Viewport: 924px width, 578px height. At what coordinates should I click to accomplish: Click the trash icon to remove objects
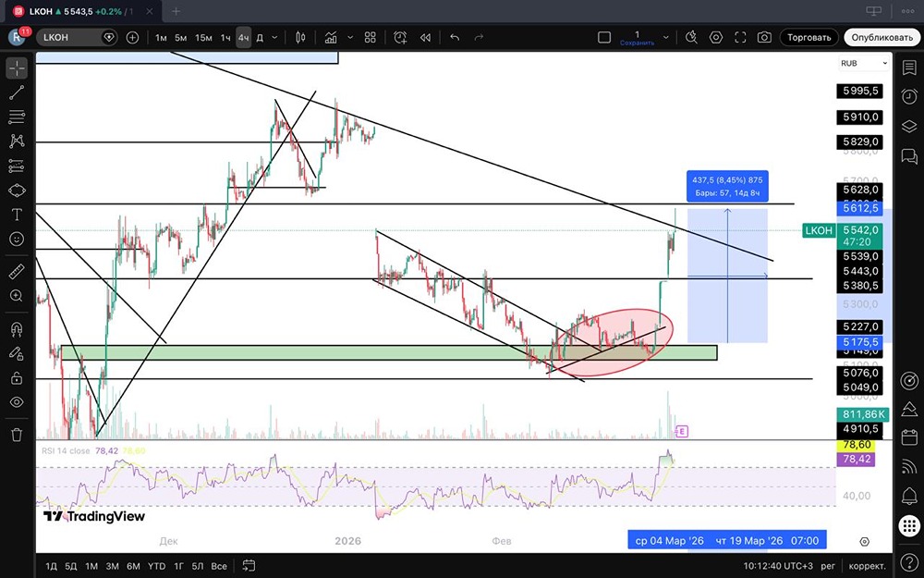coord(17,436)
